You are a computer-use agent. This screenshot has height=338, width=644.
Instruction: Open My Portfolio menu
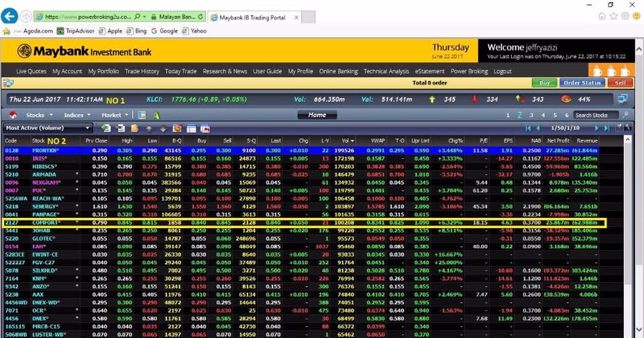click(103, 71)
